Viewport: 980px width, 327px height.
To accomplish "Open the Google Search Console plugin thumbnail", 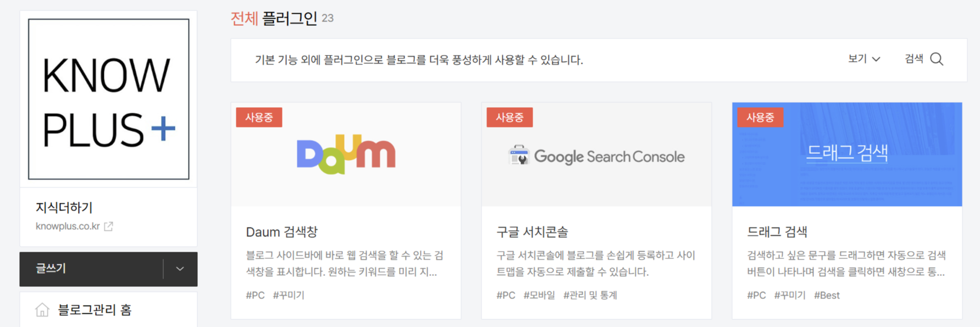I will (x=596, y=154).
